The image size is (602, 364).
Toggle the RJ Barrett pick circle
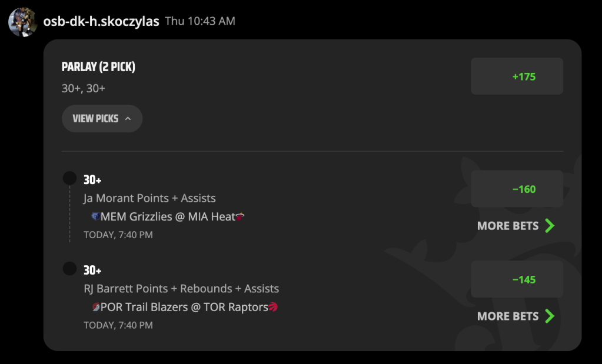69,269
